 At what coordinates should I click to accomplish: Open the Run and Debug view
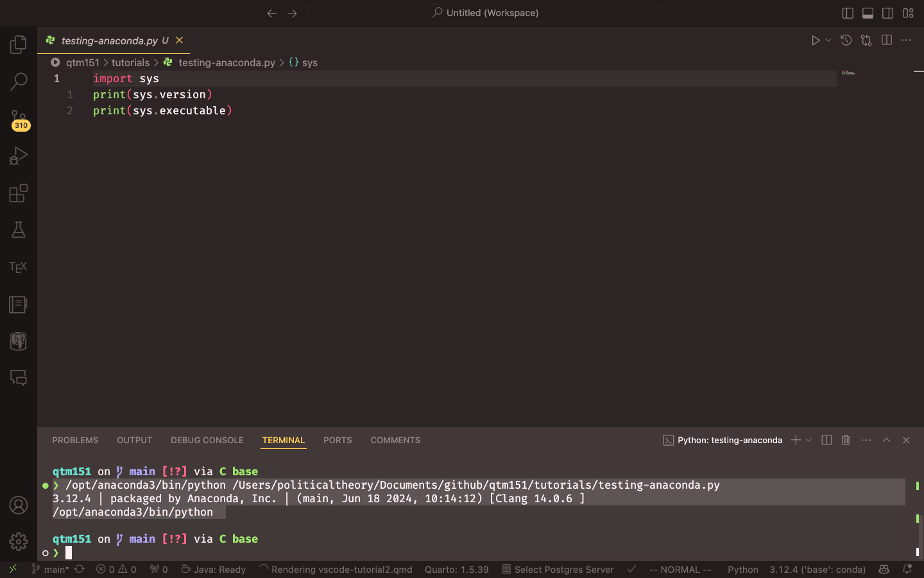click(19, 156)
